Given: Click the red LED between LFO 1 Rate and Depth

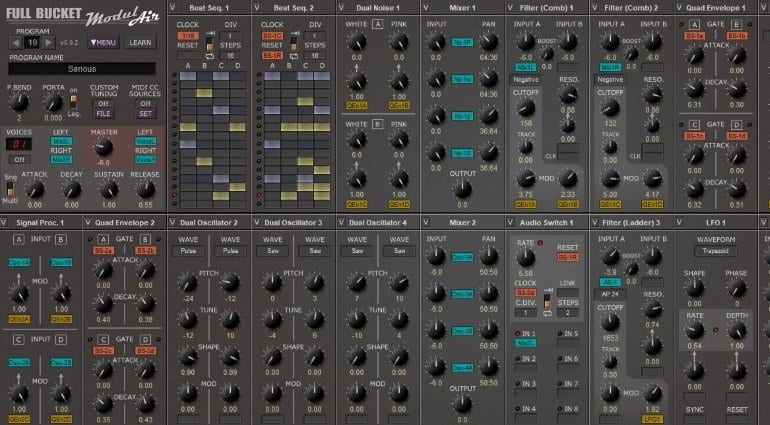Looking at the screenshot, I should (715, 330).
